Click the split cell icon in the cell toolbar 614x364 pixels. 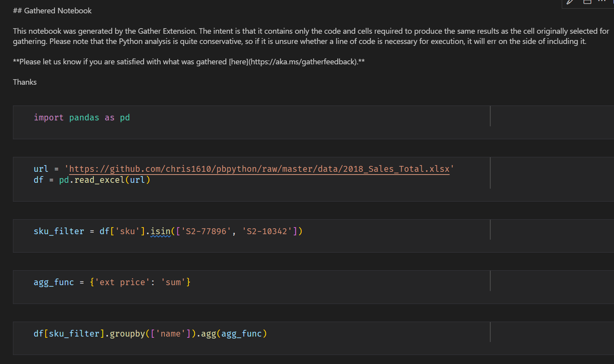click(x=587, y=2)
